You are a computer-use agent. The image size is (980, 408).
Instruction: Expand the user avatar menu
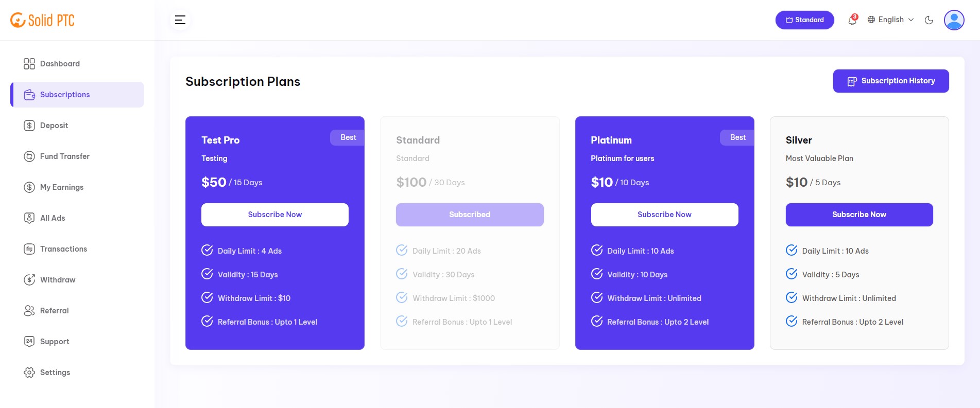(954, 20)
